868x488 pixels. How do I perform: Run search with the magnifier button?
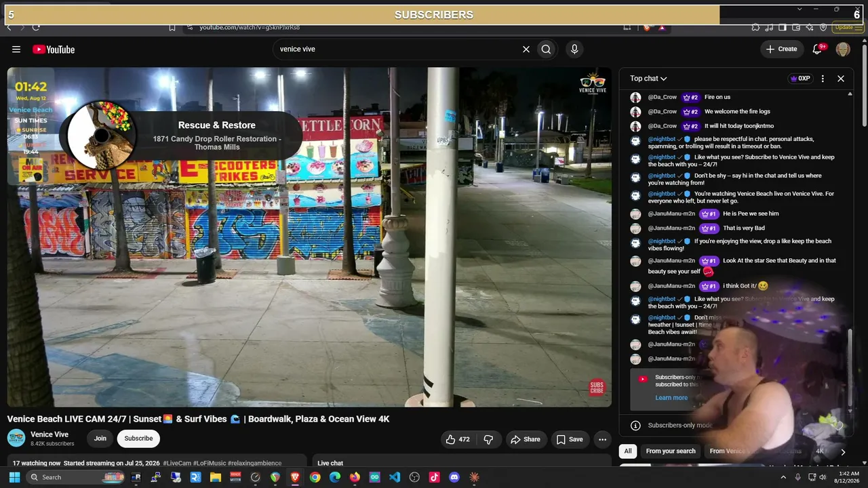click(x=546, y=49)
